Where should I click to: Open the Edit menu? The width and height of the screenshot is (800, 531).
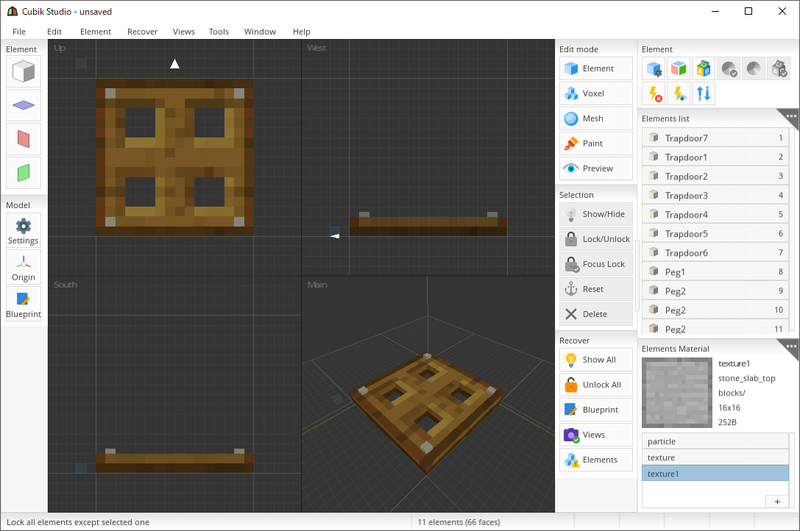(x=54, y=32)
